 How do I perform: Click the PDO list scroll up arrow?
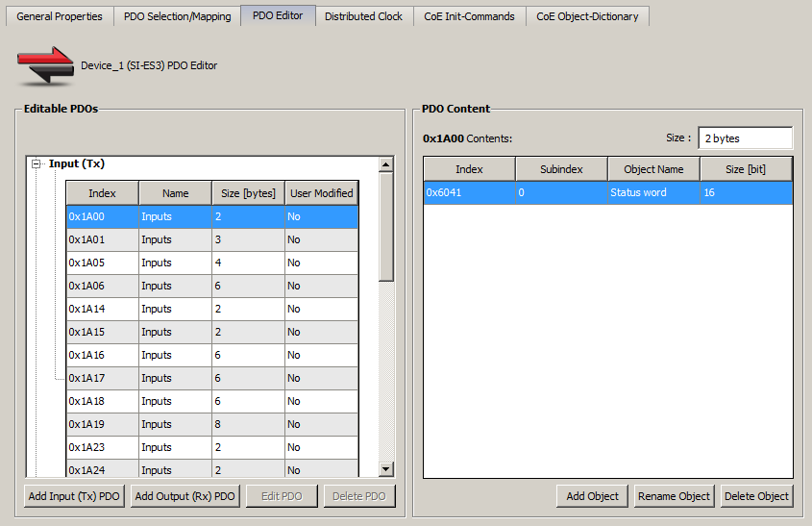(385, 164)
